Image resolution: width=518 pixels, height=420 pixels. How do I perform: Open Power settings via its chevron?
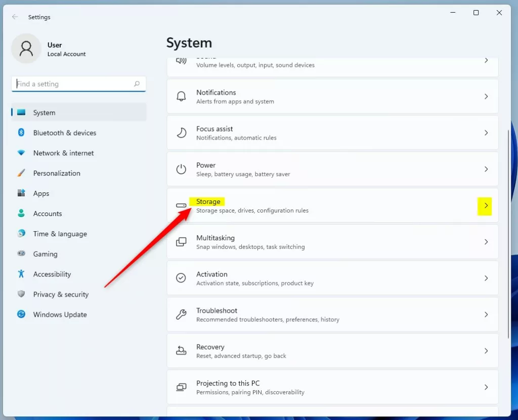486,169
